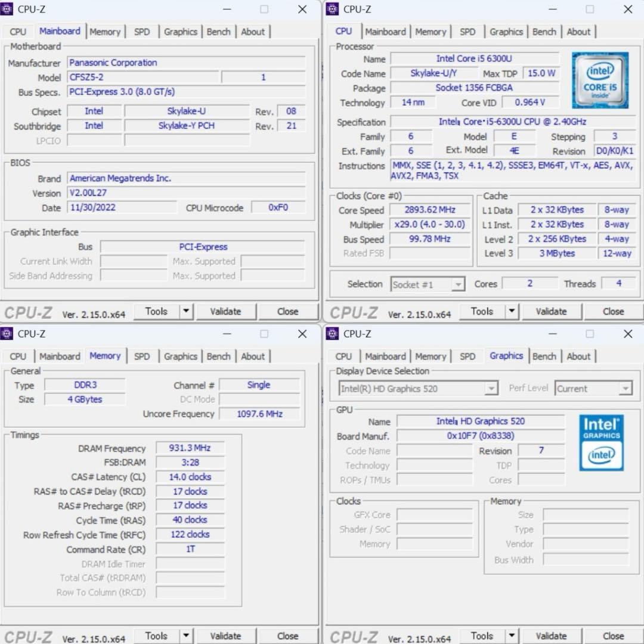Image resolution: width=644 pixels, height=644 pixels.
Task: Click the CPU-Z title bar icon in the processor window
Action: (x=333, y=9)
